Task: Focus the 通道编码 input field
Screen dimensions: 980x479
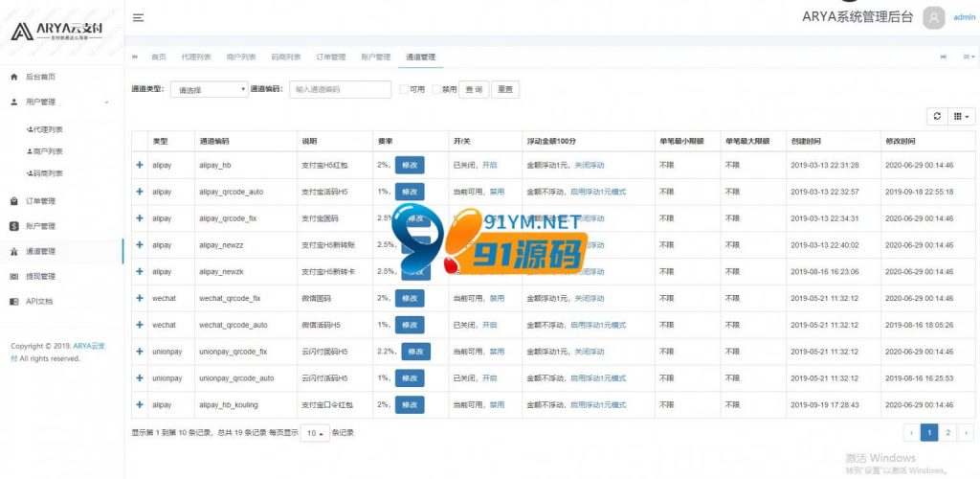Action: tap(340, 89)
